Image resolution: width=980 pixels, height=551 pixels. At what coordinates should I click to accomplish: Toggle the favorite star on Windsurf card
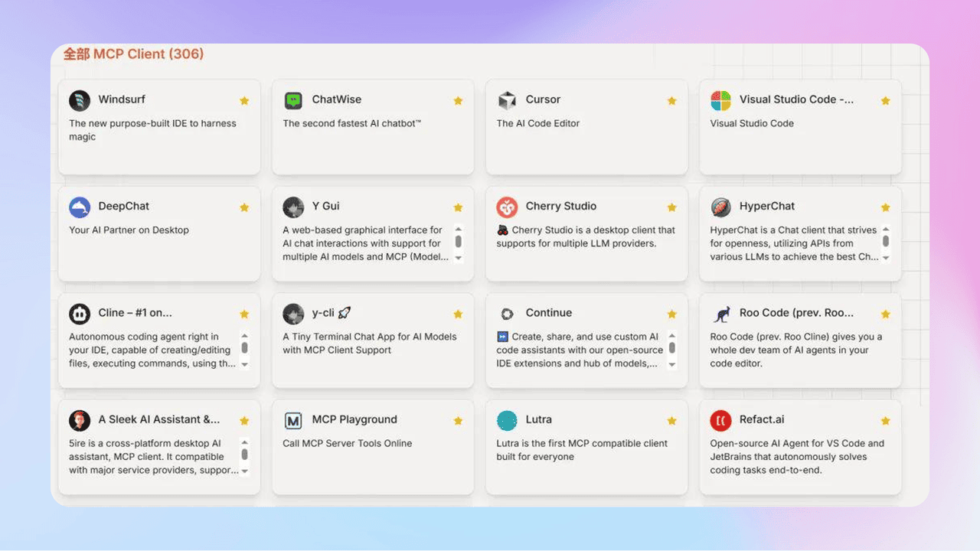244,101
